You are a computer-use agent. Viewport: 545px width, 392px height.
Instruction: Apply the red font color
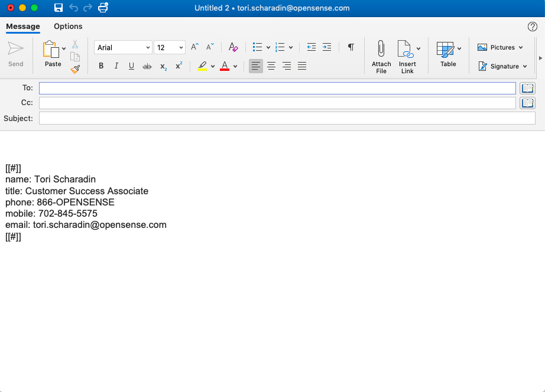tap(225, 66)
